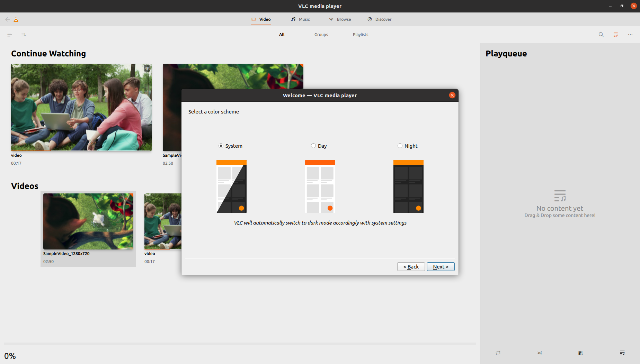
Task: Switch to the Groups tab
Action: pyautogui.click(x=321, y=35)
